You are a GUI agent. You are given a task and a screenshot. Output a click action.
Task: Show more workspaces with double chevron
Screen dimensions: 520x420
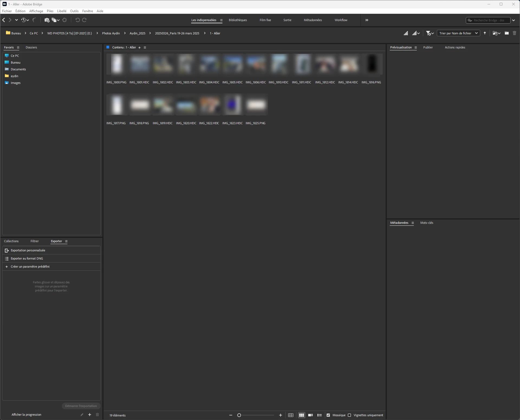(367, 20)
